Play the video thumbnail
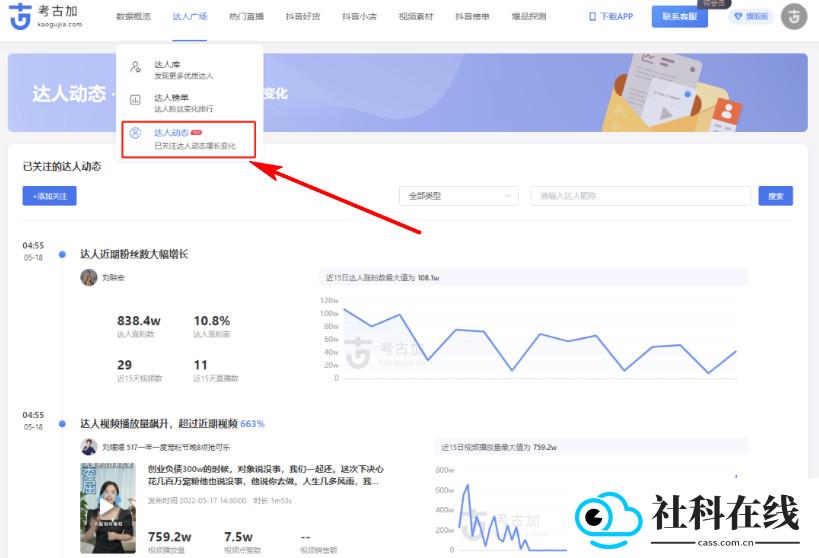Image resolution: width=819 pixels, height=558 pixels. pyautogui.click(x=108, y=508)
